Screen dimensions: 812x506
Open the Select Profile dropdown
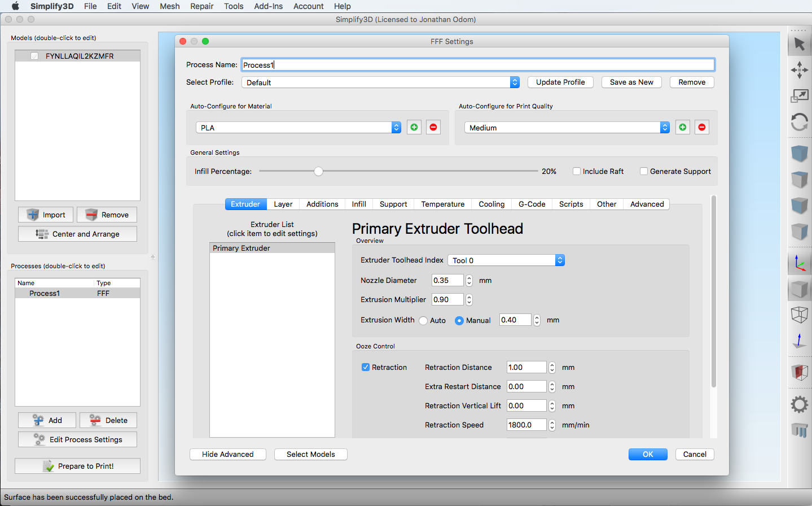(x=380, y=82)
